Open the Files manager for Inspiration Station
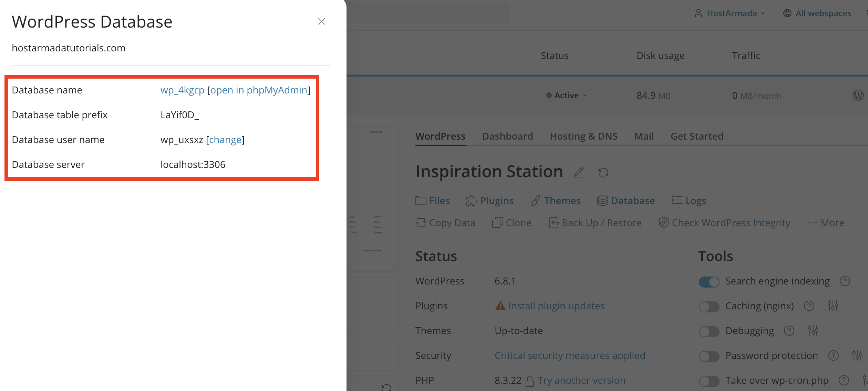868x391 pixels. click(x=439, y=200)
